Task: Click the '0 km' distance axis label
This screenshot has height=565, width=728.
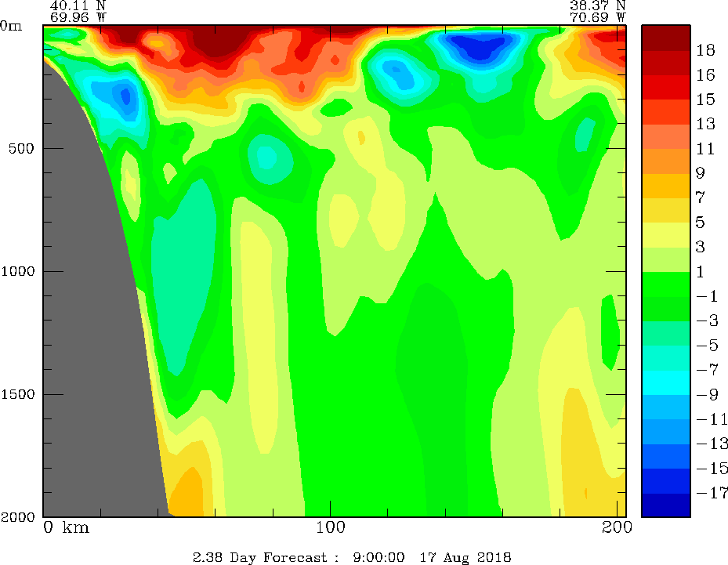Action: 67,527
